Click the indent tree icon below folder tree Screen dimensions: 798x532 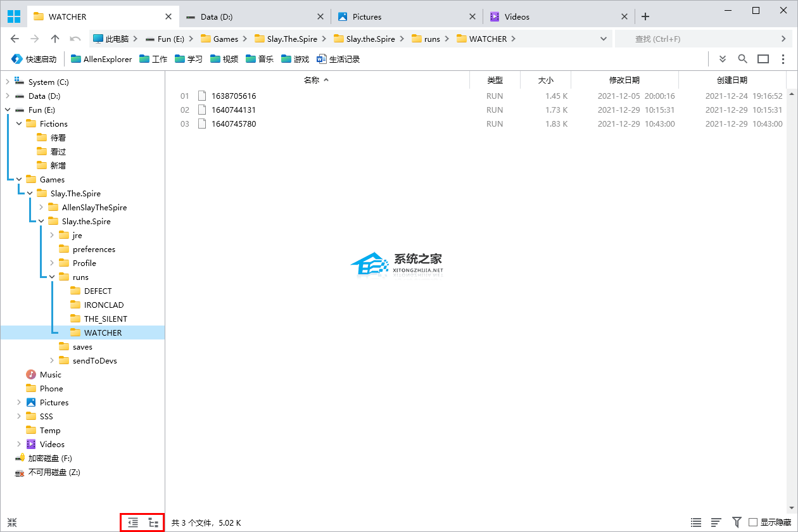pos(132,522)
